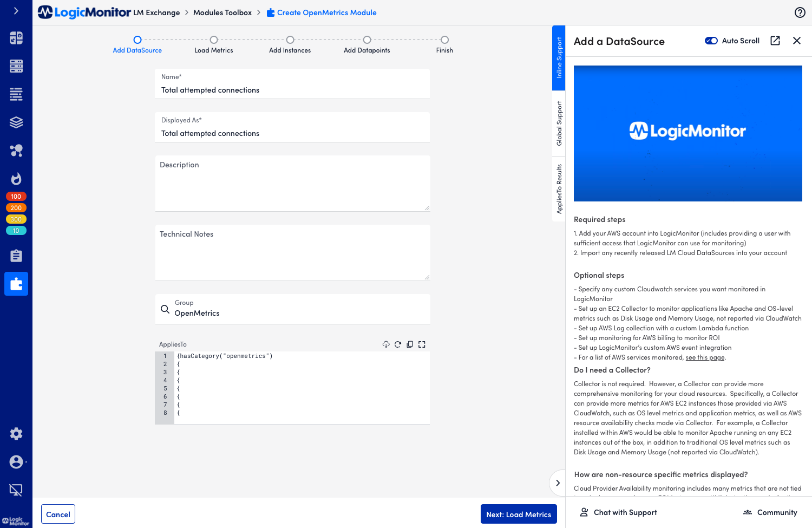Image resolution: width=812 pixels, height=528 pixels.
Task: Open the 'see this page' link
Action: tap(705, 357)
